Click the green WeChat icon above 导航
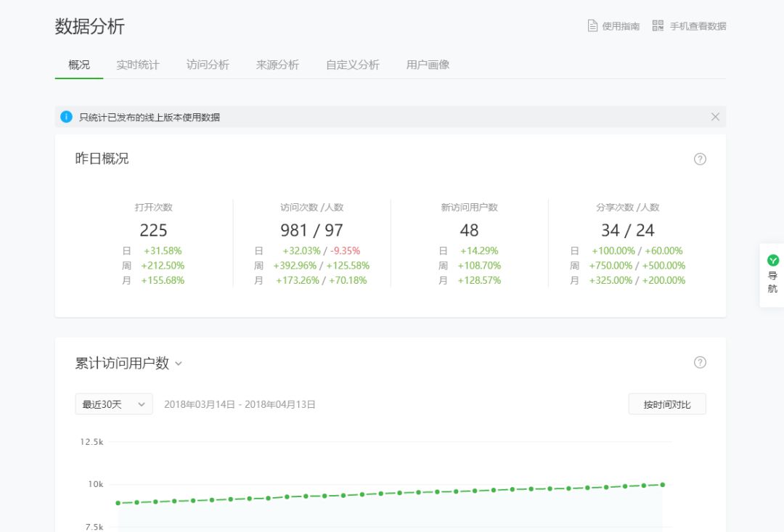Viewport: 784px width, 532px height. pos(772,261)
